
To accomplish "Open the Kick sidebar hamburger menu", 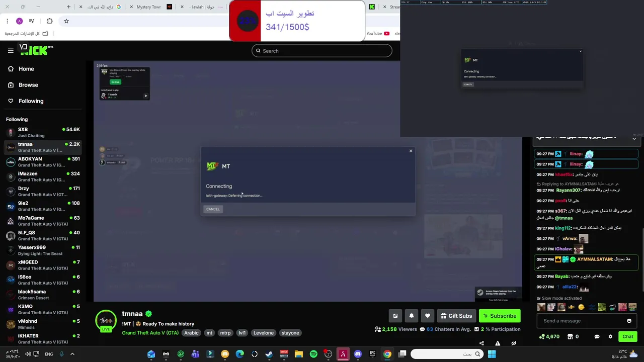I will (x=11, y=50).
